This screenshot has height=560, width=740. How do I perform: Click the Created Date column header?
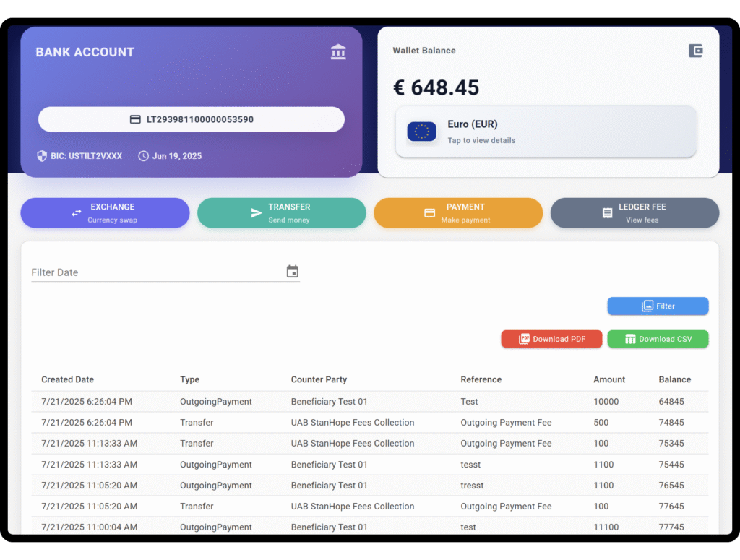point(67,379)
